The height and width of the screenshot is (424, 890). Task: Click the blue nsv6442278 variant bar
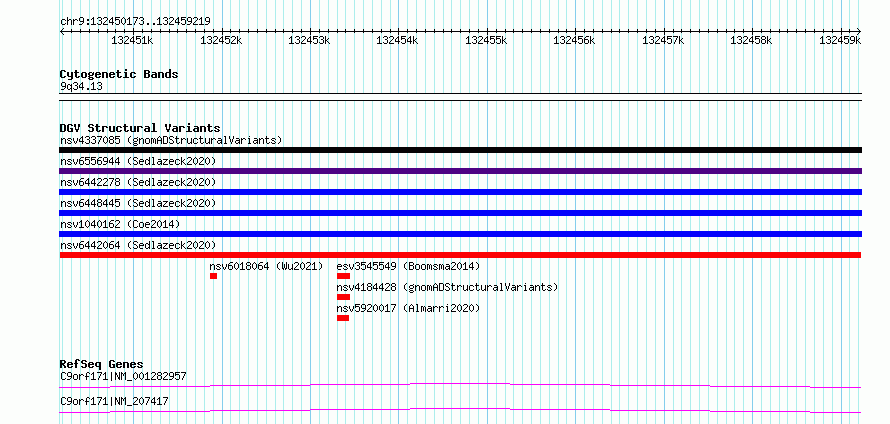tap(460, 192)
